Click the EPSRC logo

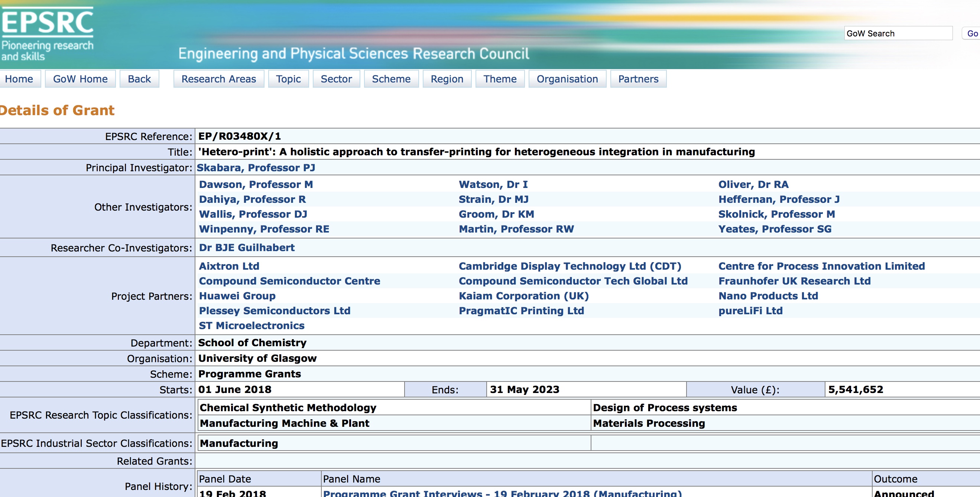[x=47, y=33]
